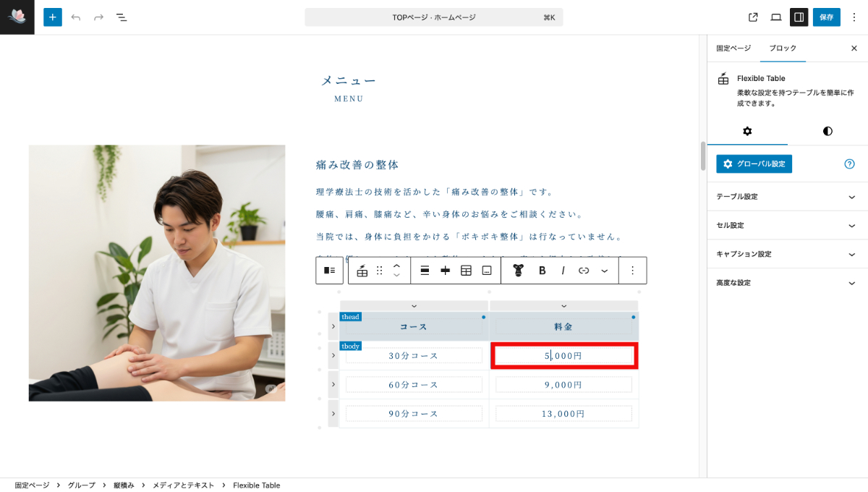Image resolution: width=868 pixels, height=492 pixels.
Task: Switch to the ブロック tab
Action: pos(783,48)
